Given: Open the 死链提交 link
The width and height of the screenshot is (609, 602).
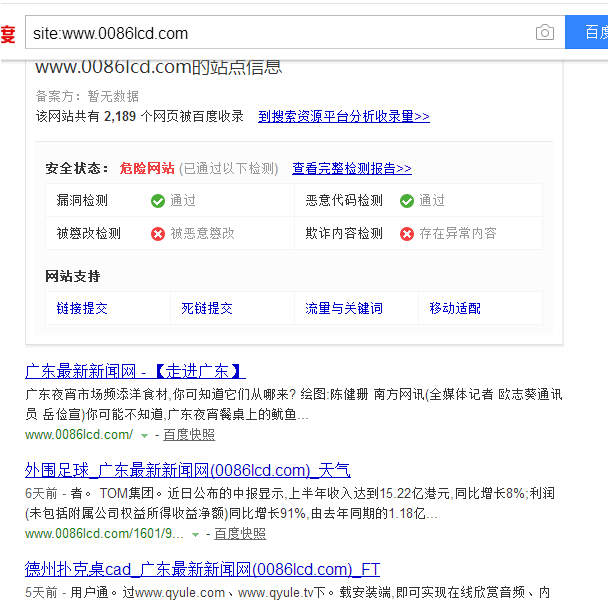Looking at the screenshot, I should point(207,308).
